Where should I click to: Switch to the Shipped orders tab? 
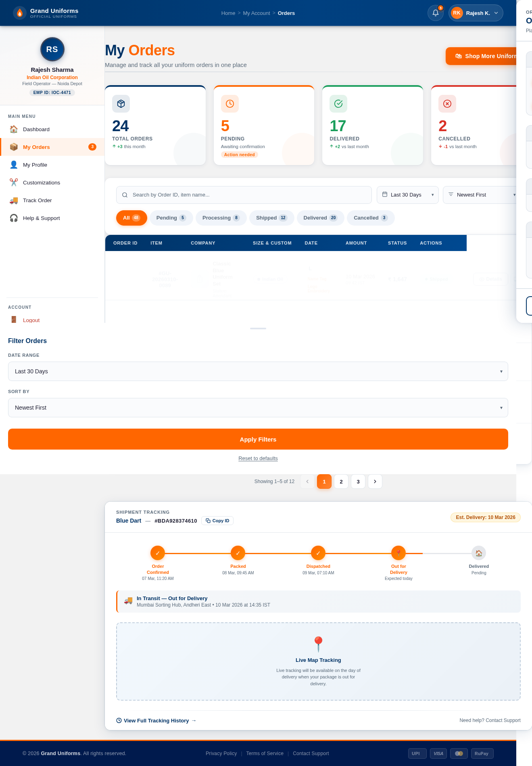coord(271,218)
